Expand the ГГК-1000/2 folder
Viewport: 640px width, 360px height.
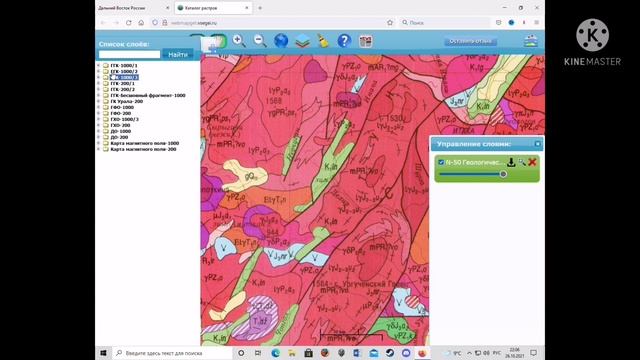point(98,71)
